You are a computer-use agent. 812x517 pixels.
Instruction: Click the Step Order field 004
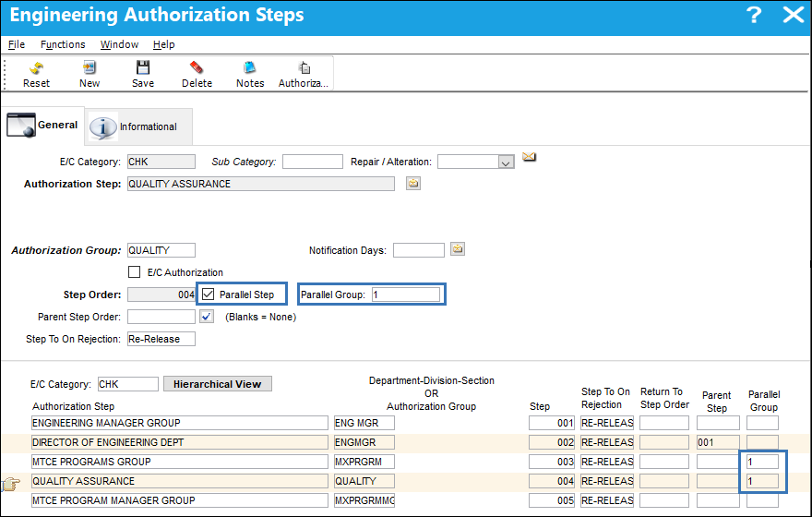click(x=161, y=295)
